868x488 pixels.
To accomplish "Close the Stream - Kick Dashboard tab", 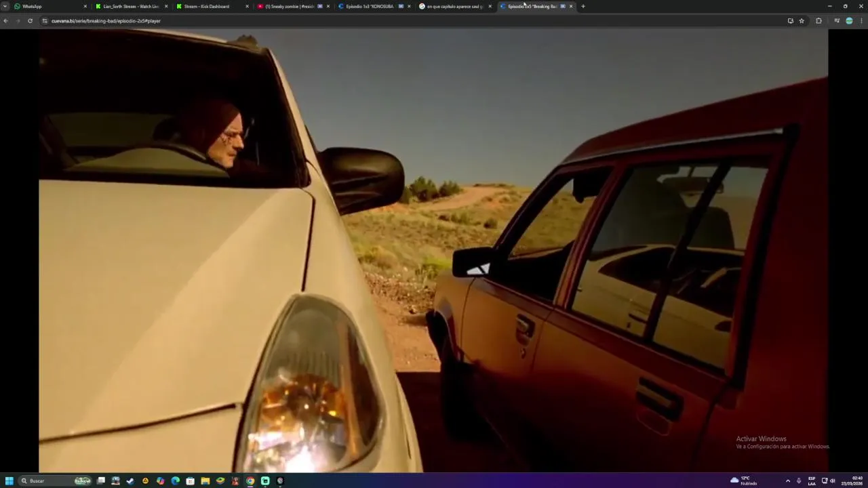I will 247,6.
